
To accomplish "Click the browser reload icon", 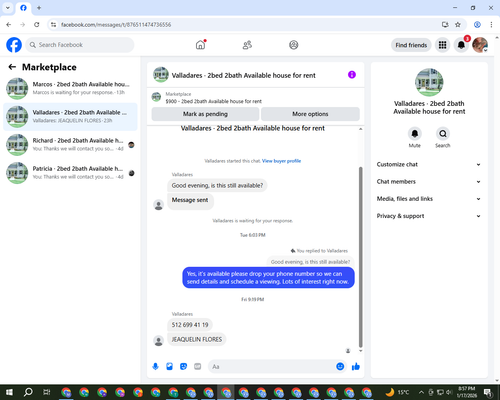I will click(37, 25).
